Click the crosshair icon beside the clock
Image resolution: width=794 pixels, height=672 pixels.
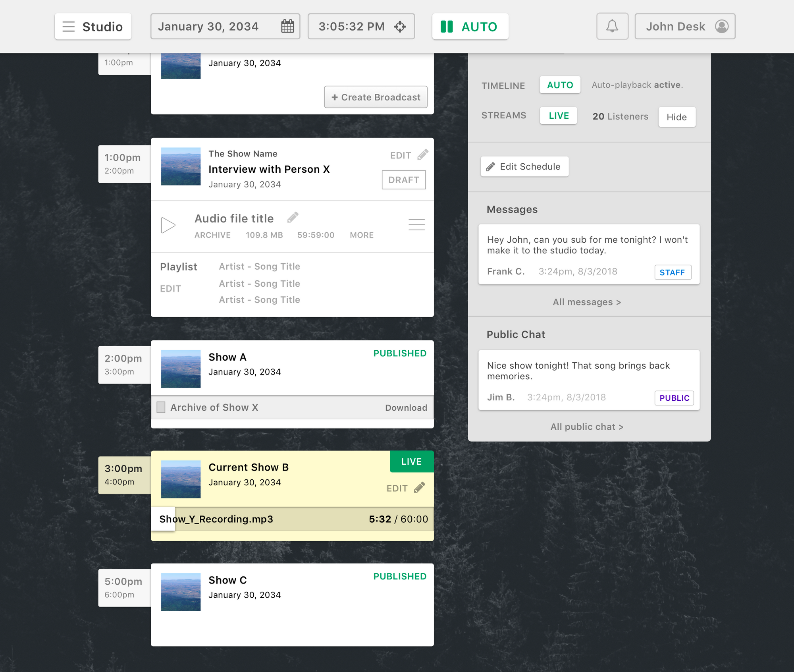(400, 27)
